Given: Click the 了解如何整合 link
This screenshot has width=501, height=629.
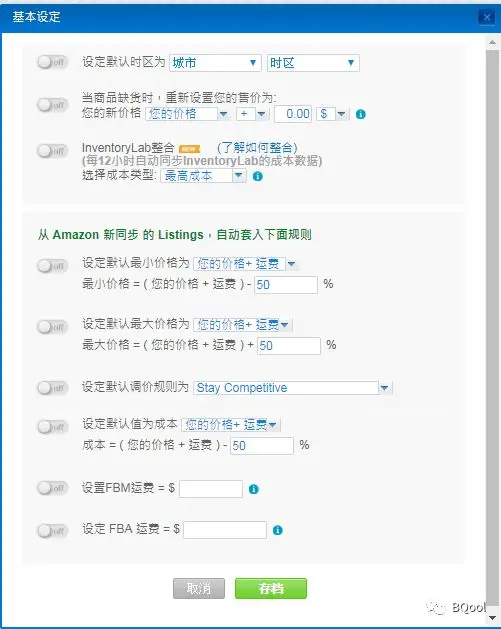Looking at the screenshot, I should tap(257, 148).
